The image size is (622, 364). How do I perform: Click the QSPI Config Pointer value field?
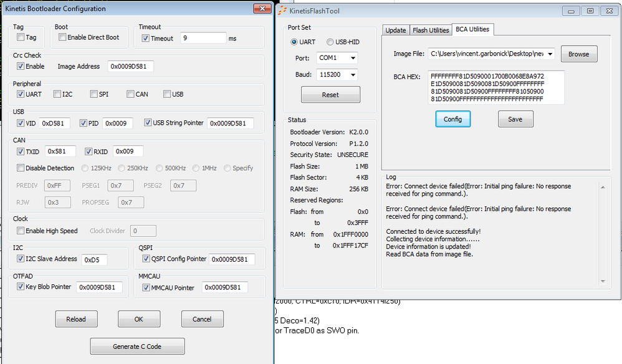point(232,259)
